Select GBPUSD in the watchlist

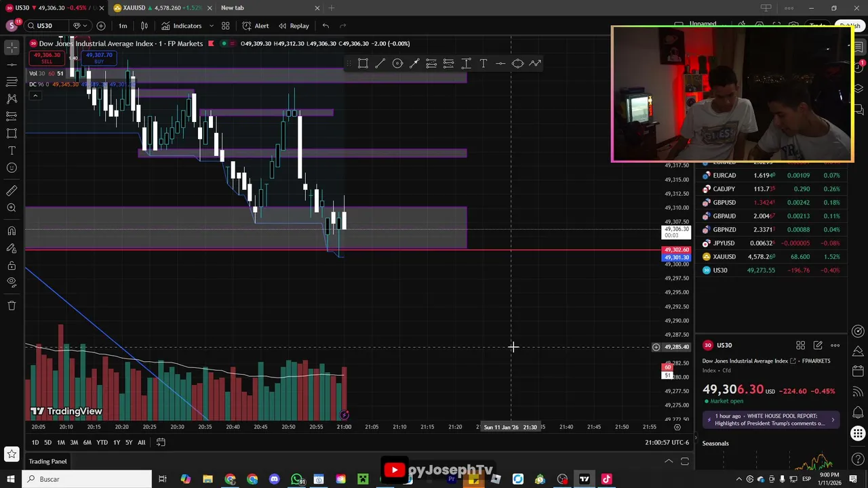coord(772,203)
